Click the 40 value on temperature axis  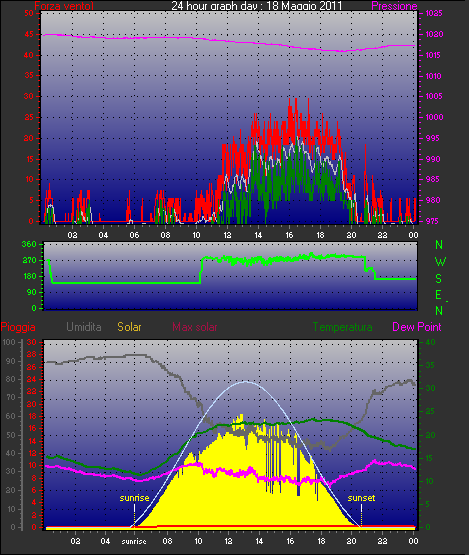430,342
